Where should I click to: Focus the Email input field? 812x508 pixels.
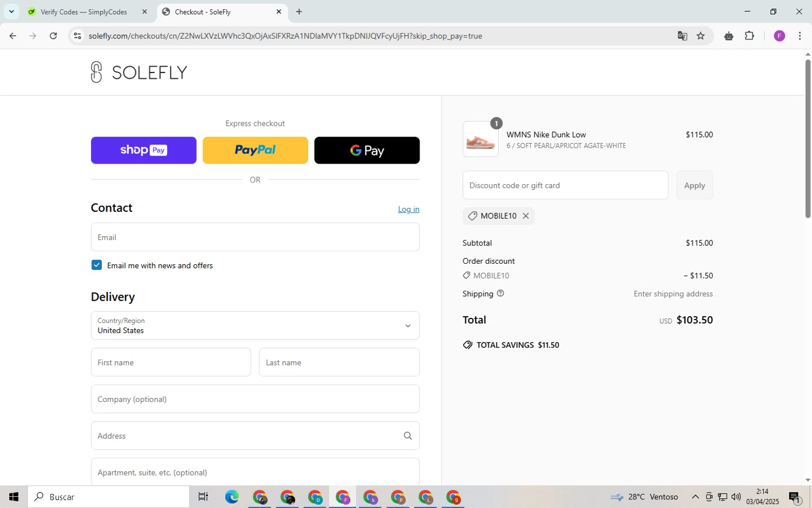[255, 237]
